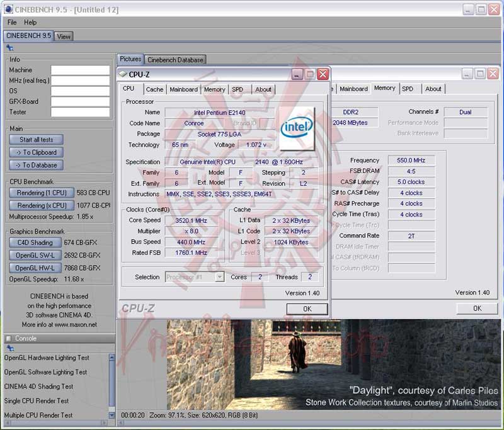Click the CPU-Z title bar icon
This screenshot has width=504, height=430.
pos(123,74)
